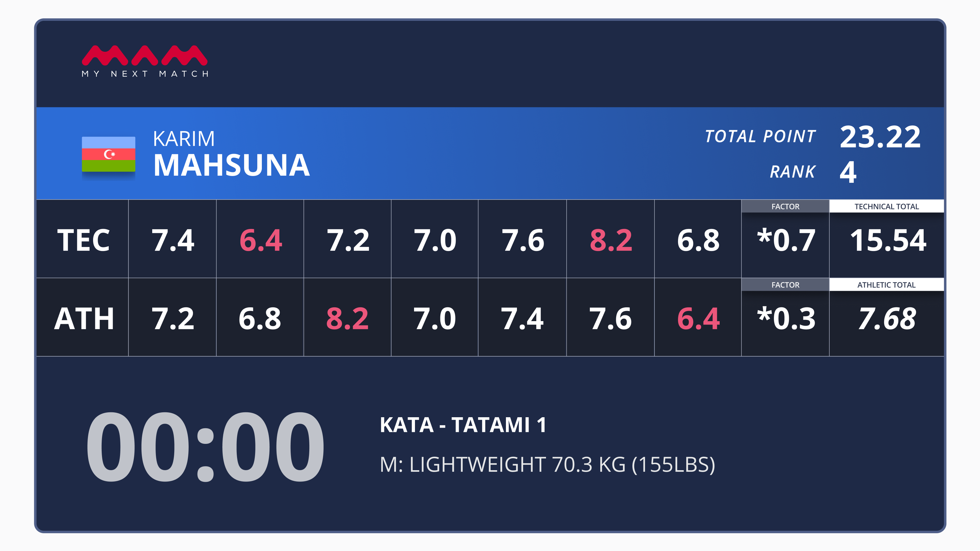Select the athlete name MAHSUNA
The width and height of the screenshot is (980, 551).
(232, 165)
